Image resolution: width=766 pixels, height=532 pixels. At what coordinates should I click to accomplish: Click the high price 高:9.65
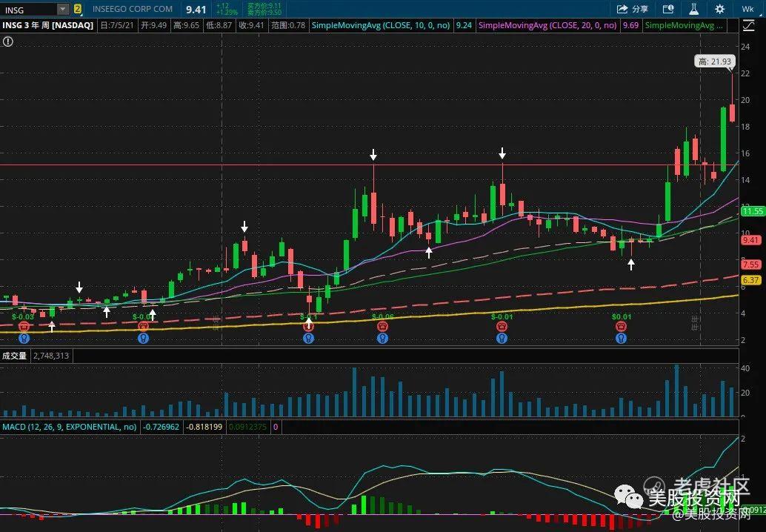pos(186,25)
